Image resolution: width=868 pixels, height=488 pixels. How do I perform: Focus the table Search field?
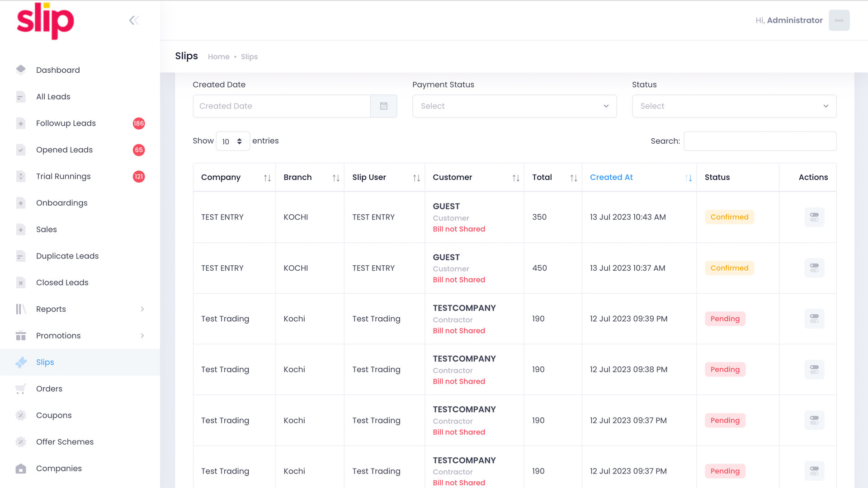pos(760,141)
